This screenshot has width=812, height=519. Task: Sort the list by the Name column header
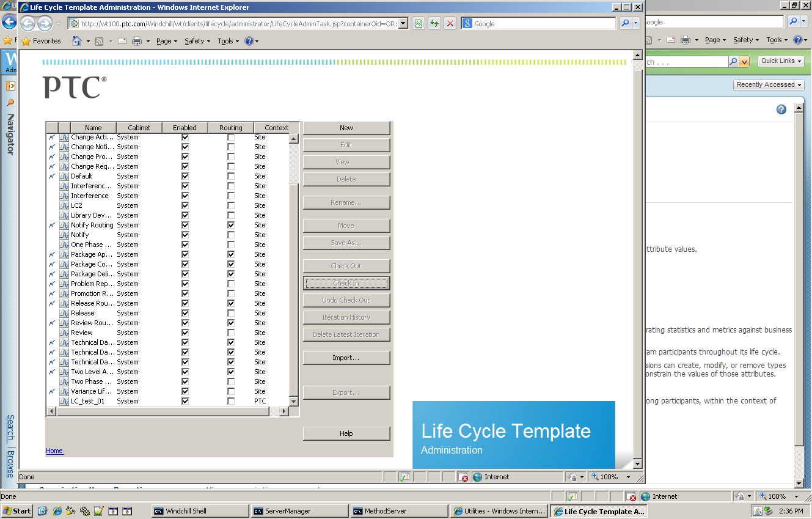click(93, 128)
